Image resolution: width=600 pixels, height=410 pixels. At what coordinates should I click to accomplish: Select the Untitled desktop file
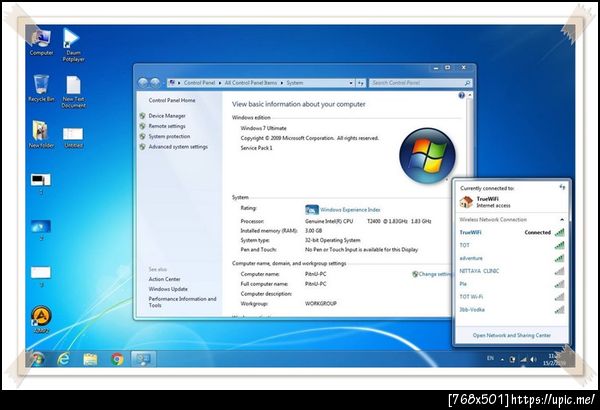(73, 138)
